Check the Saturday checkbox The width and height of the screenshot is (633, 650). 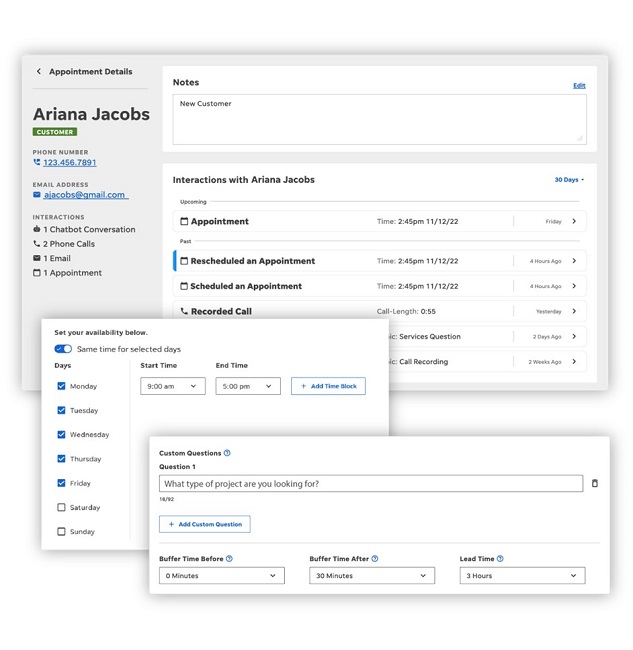(x=61, y=507)
